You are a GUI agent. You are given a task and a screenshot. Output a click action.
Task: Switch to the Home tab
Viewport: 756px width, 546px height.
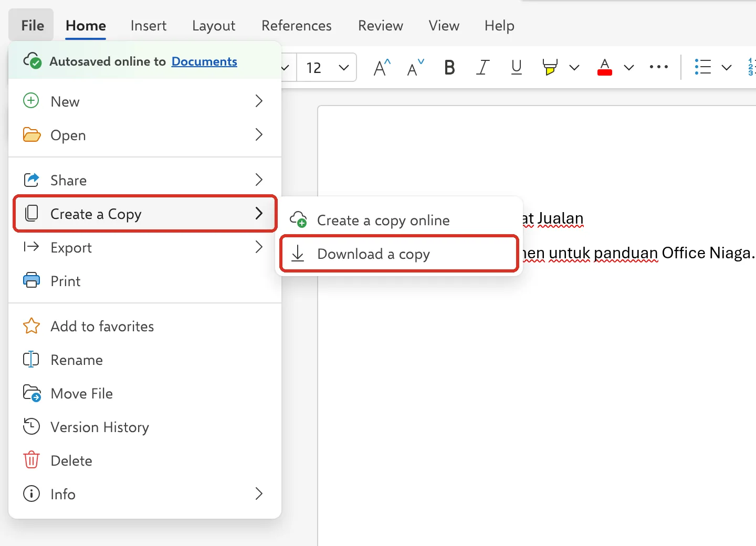(x=86, y=25)
